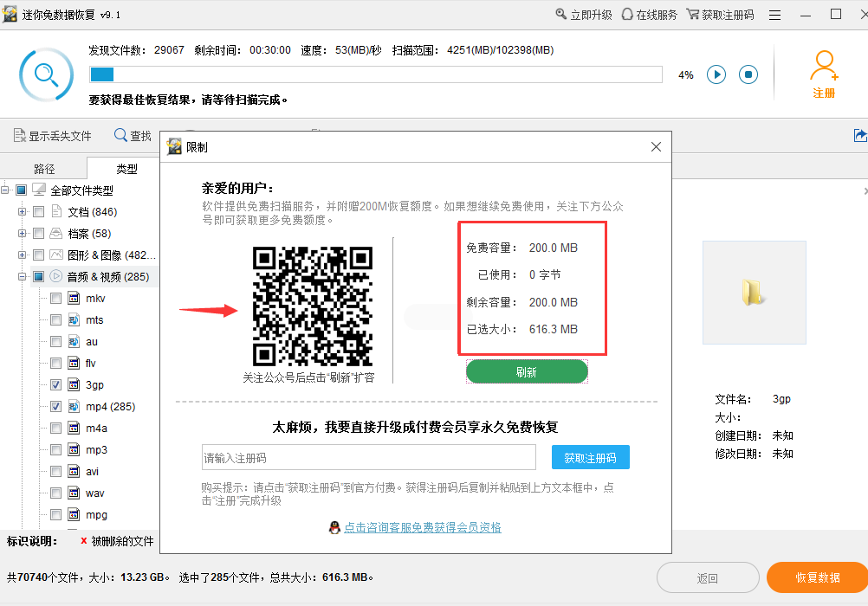Click the circular scanning magnifier indicator
Image resolution: width=868 pixels, height=606 pixels.
pyautogui.click(x=46, y=74)
